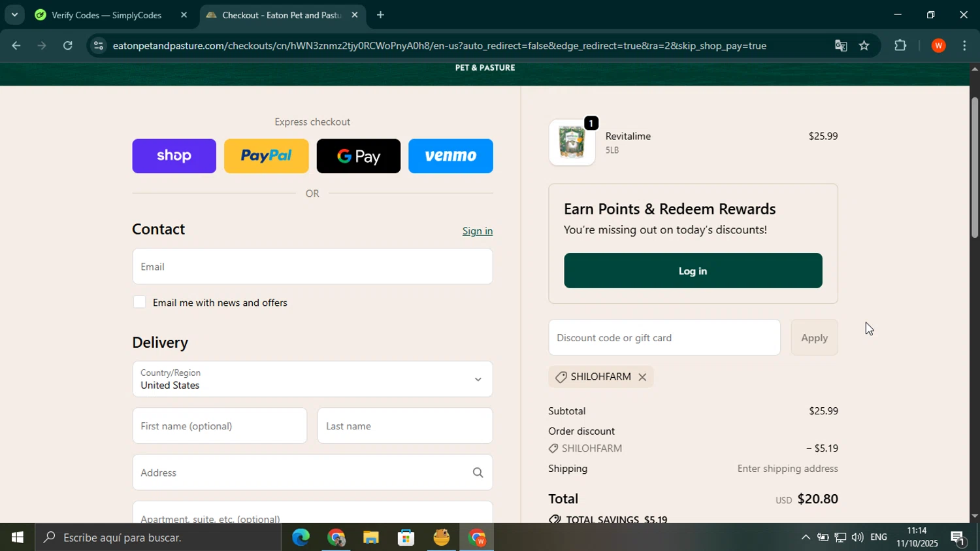Viewport: 980px width, 551px height.
Task: Open a new browser tab
Action: (380, 15)
